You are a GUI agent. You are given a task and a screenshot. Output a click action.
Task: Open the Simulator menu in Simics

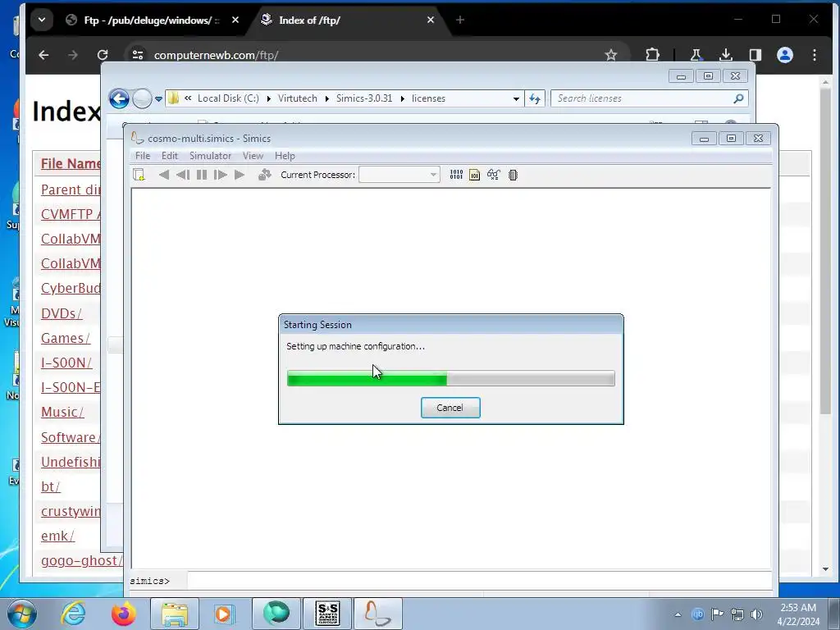210,156
